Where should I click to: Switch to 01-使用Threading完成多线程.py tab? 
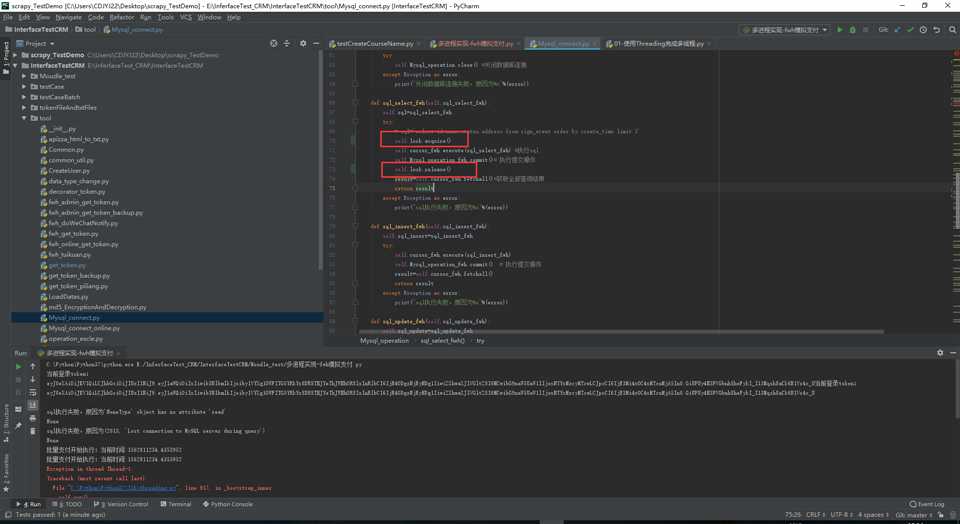click(x=659, y=43)
